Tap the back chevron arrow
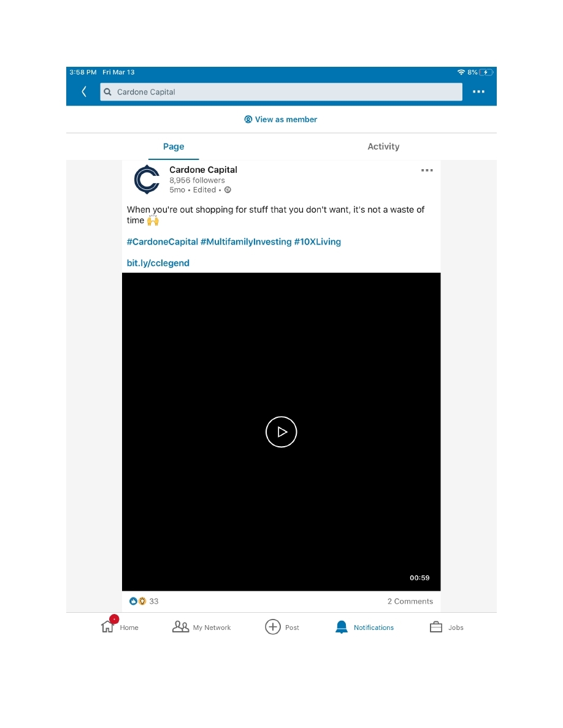Viewport: 563px width, 728px height. [84, 92]
